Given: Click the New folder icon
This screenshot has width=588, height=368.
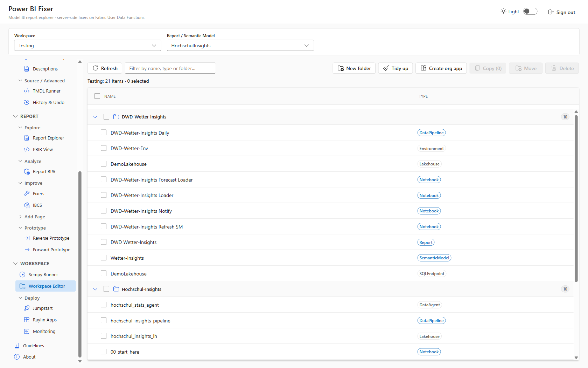Looking at the screenshot, I should pos(341,68).
